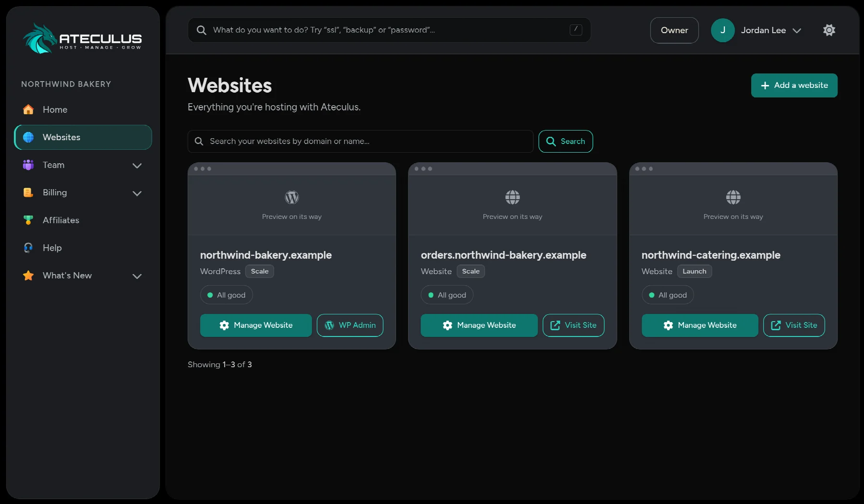The width and height of the screenshot is (864, 504).
Task: Focus the command search field
Action: pyautogui.click(x=389, y=30)
